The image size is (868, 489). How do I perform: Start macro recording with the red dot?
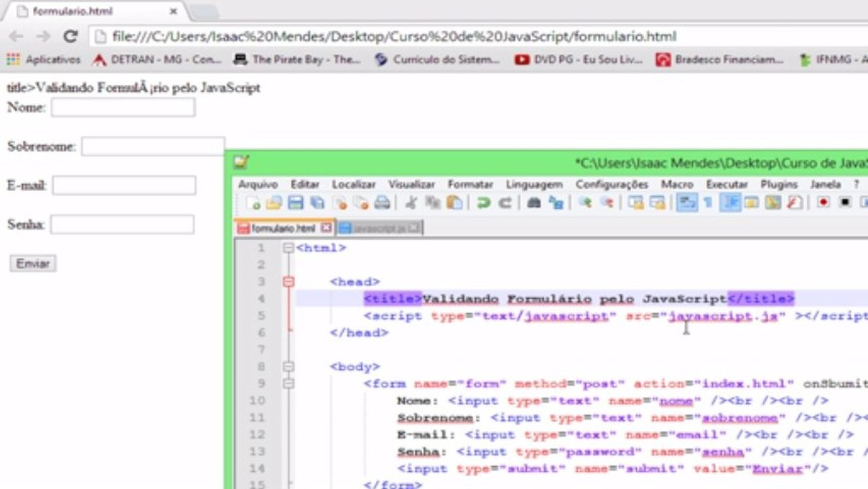(823, 202)
